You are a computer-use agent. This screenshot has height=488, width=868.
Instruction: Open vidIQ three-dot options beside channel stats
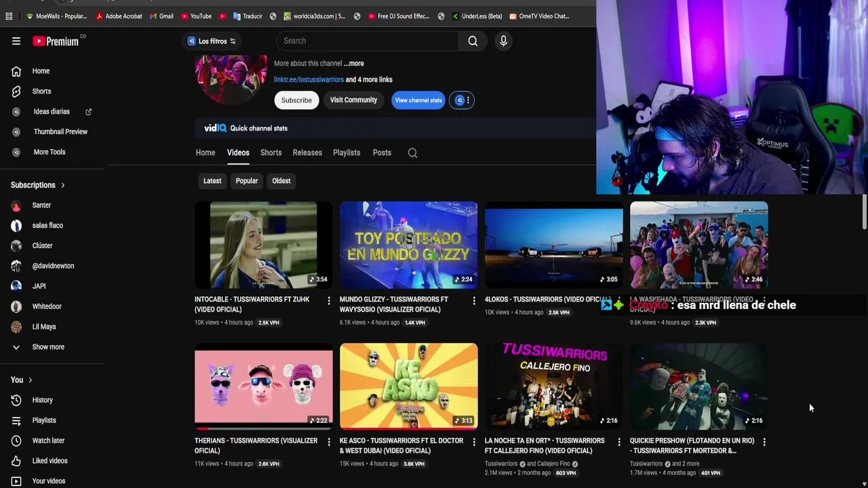468,100
